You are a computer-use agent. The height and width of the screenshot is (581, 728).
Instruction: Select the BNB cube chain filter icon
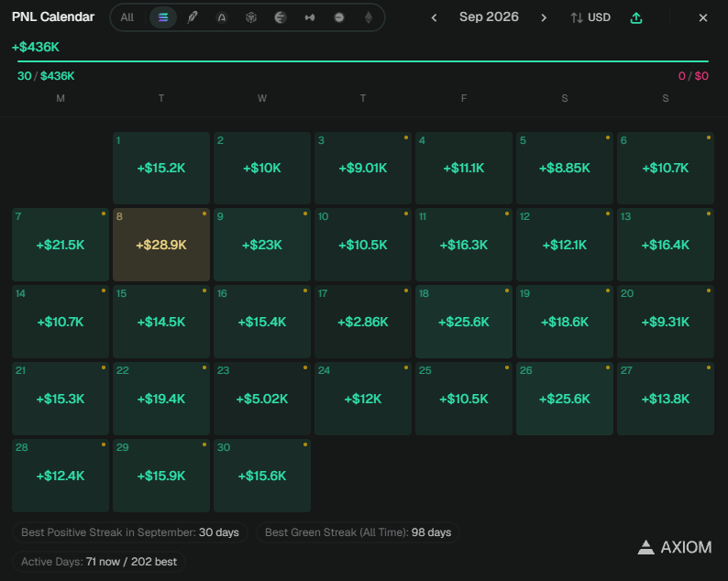point(251,17)
